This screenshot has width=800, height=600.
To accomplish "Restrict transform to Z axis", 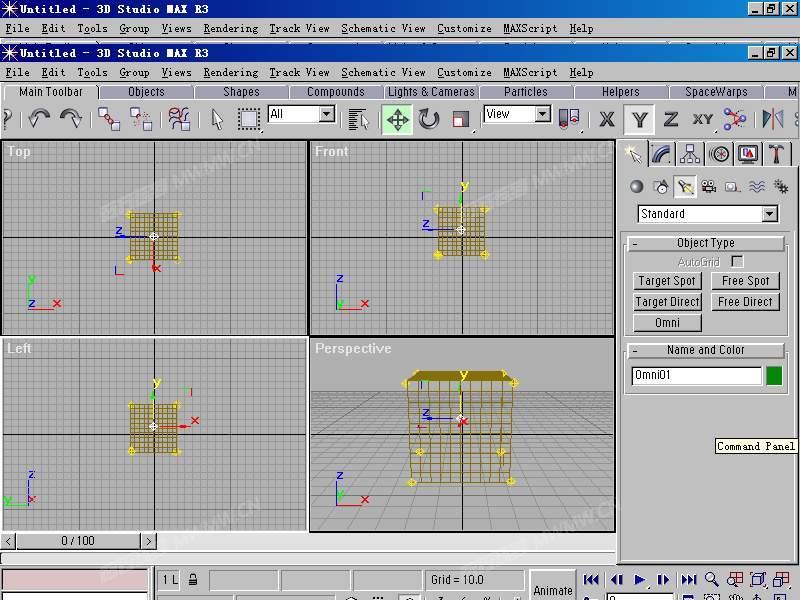I will tap(670, 119).
